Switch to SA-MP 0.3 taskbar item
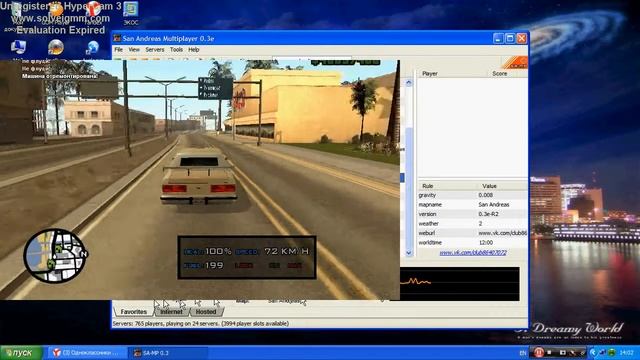Viewport: 640px width, 360px height. click(x=168, y=353)
